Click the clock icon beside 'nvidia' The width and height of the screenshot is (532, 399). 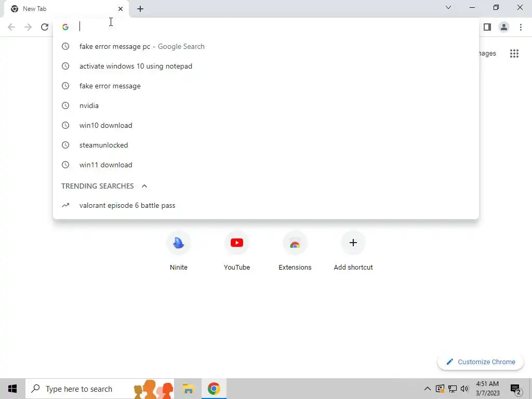pos(65,105)
